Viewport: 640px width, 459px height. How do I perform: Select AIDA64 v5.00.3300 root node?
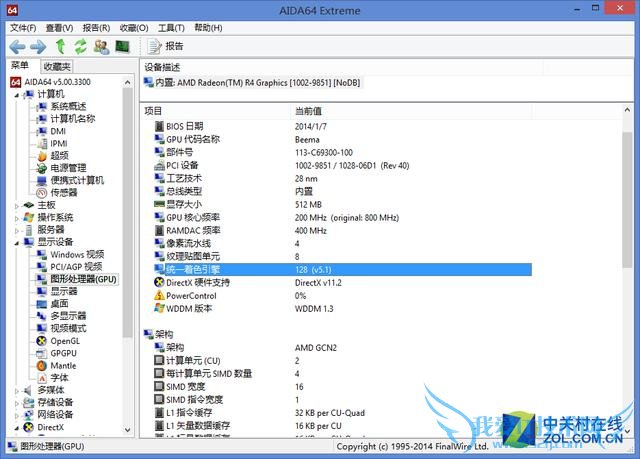pyautogui.click(x=58, y=82)
